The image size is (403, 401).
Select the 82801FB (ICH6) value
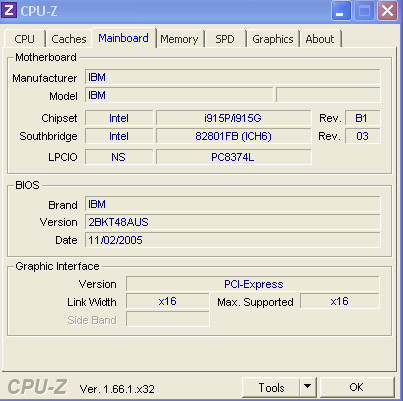233,136
